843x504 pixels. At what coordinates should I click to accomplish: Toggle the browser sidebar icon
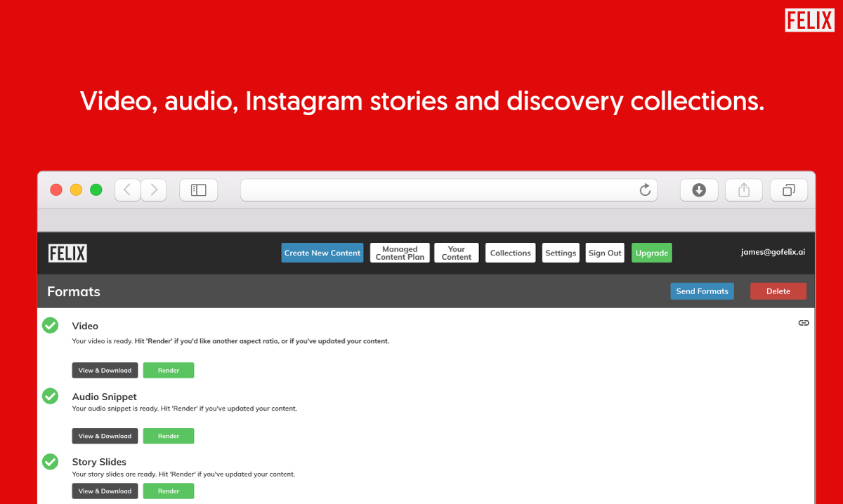pos(199,190)
